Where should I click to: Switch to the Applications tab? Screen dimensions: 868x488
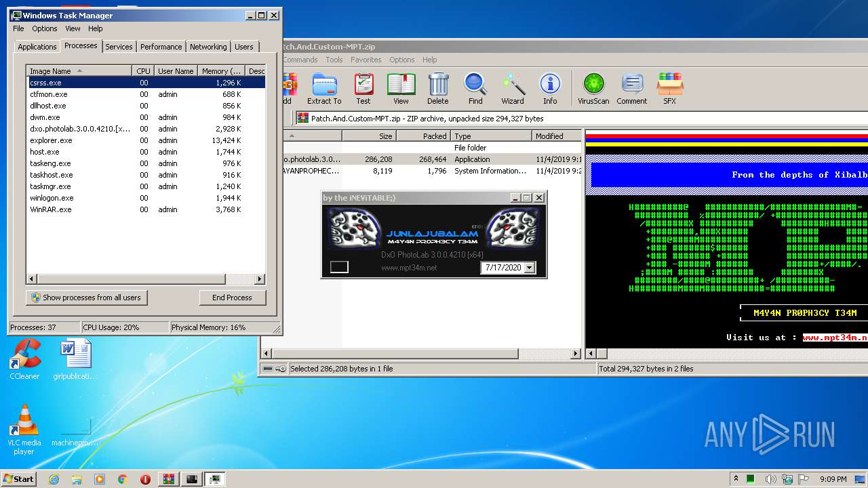pos(37,47)
